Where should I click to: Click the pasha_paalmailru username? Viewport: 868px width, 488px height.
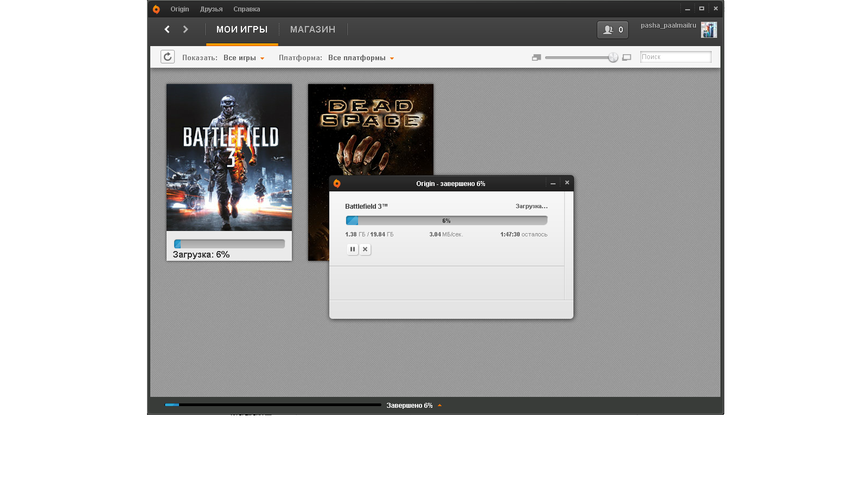pyautogui.click(x=668, y=25)
